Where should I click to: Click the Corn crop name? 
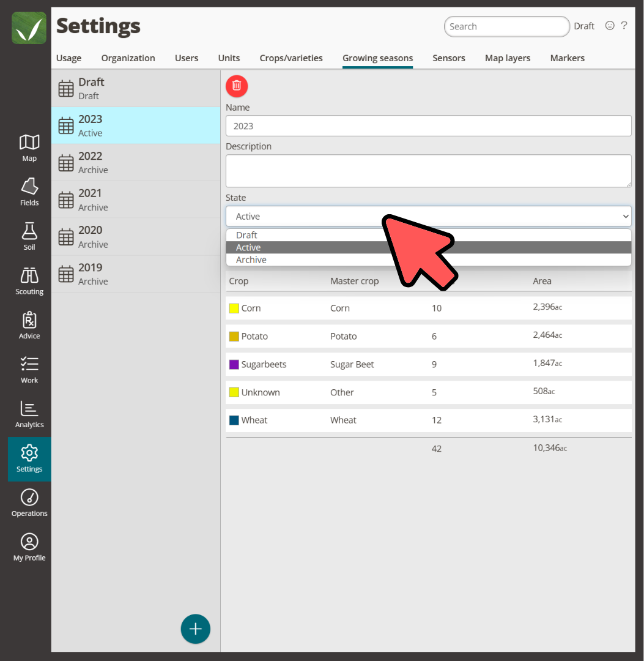pos(251,308)
